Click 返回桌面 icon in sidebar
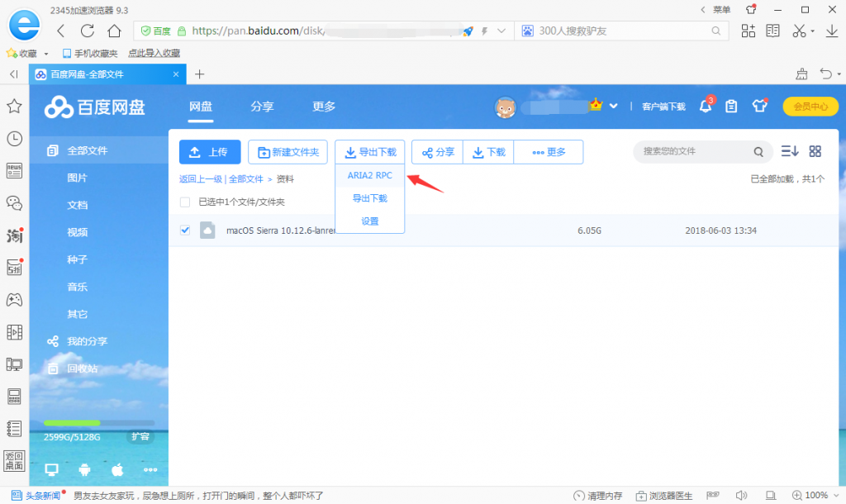846x504 pixels. tap(14, 461)
